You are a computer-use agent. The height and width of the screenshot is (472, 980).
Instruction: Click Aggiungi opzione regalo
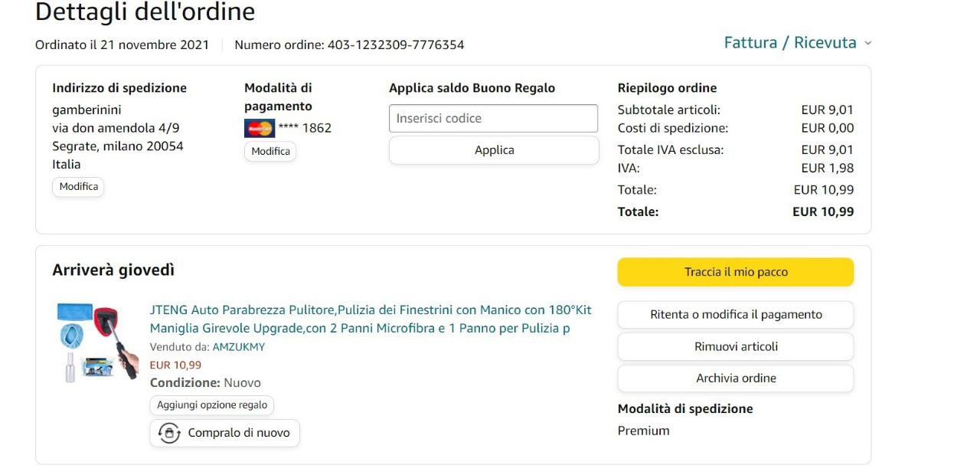tap(212, 405)
